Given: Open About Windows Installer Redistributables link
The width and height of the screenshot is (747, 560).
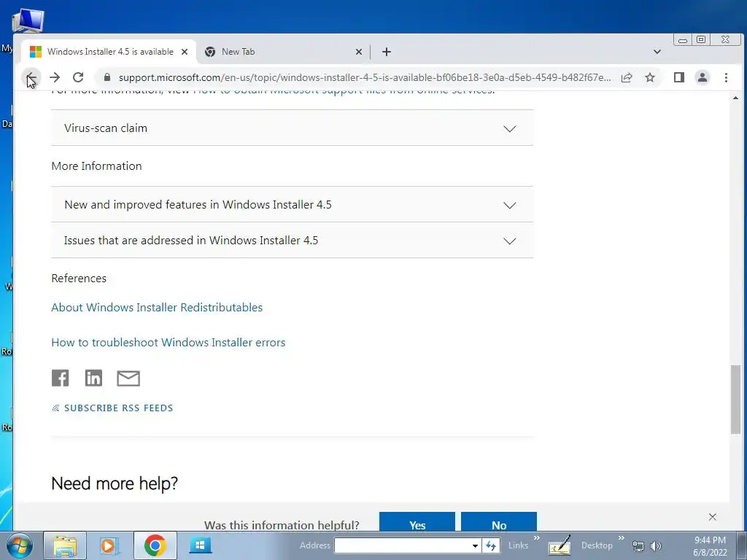Looking at the screenshot, I should [x=157, y=307].
